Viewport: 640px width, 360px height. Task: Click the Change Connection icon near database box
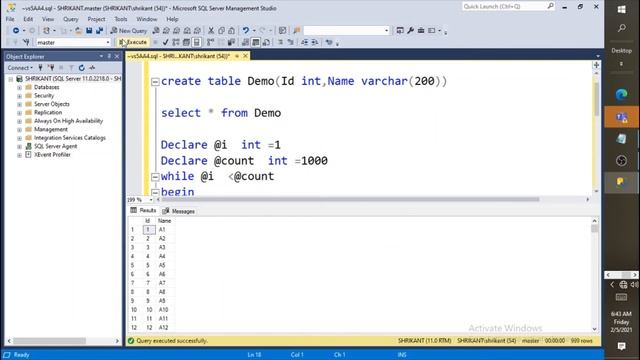(x=26, y=42)
